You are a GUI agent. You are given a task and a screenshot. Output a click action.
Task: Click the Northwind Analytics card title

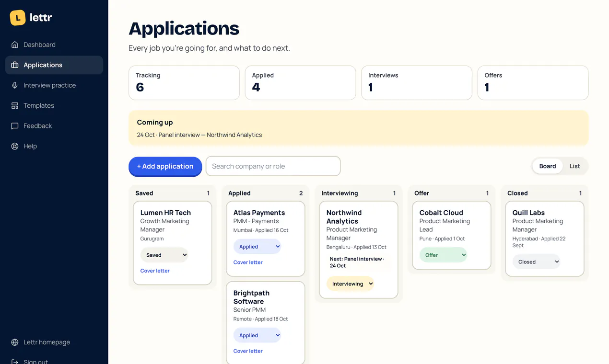point(344,217)
